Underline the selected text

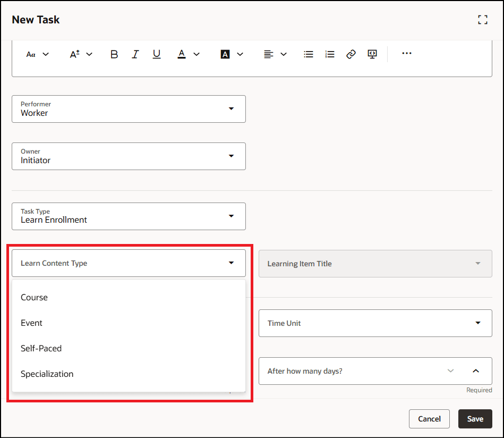click(157, 54)
